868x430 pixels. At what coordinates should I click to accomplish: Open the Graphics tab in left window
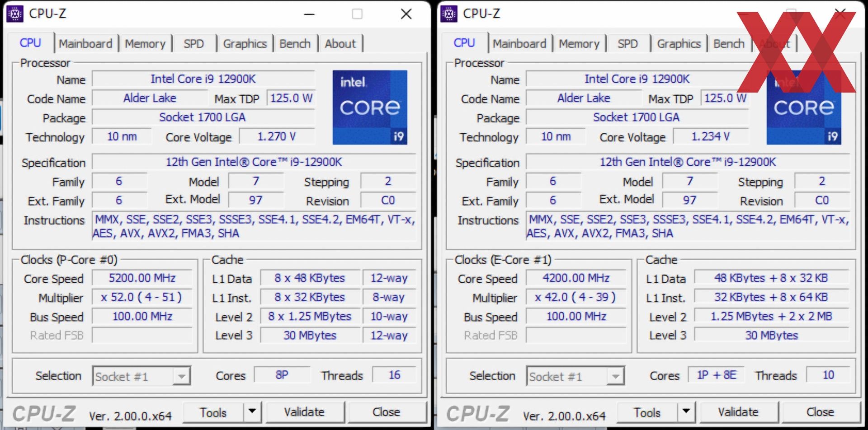pos(245,43)
